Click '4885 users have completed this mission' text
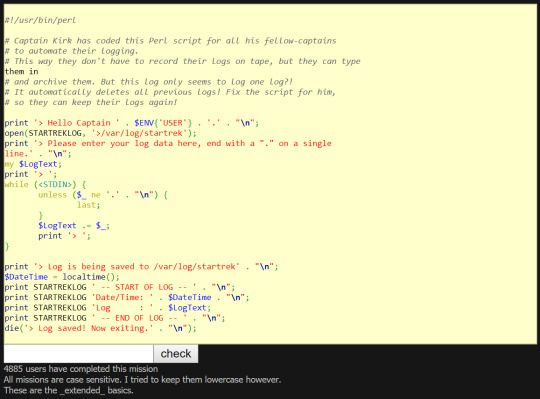This screenshot has width=540, height=399. [81, 369]
